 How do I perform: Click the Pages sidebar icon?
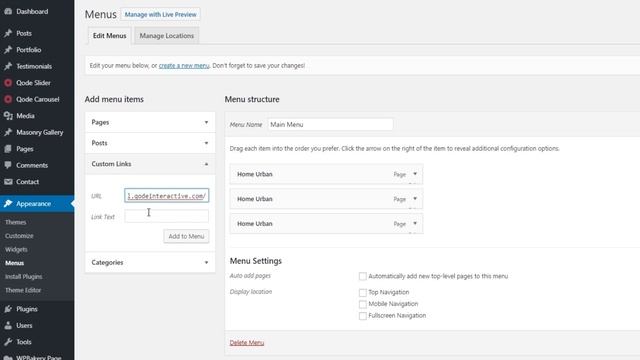[8, 149]
